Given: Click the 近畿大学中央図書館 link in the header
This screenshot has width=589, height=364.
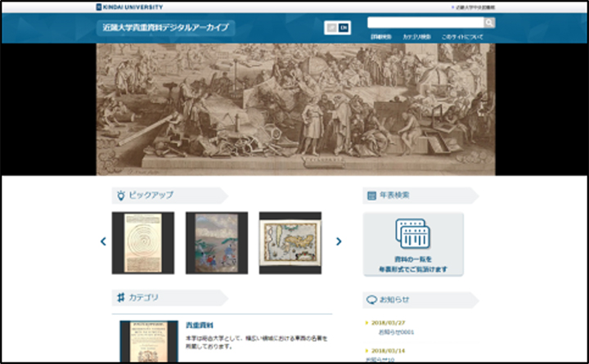Looking at the screenshot, I should click(x=474, y=7).
